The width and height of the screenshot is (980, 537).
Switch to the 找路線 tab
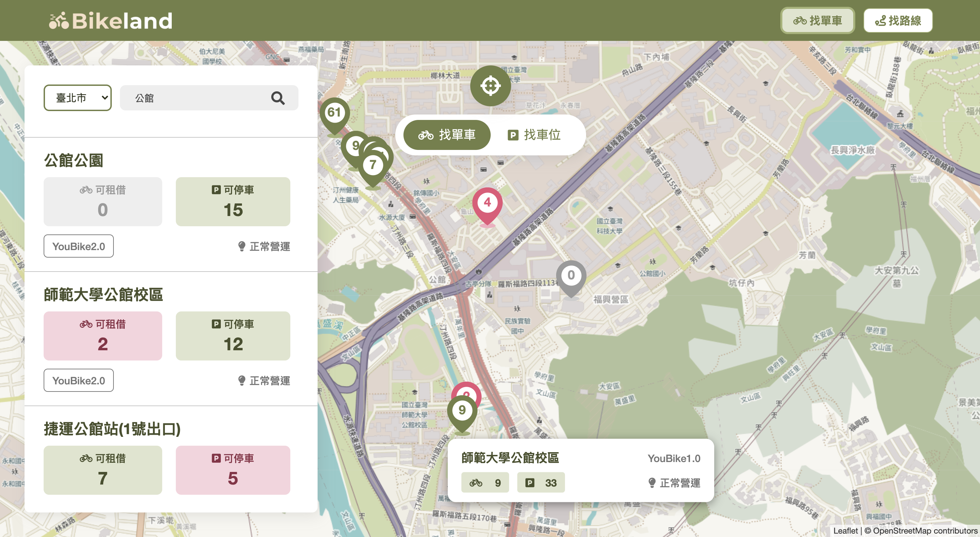898,20
